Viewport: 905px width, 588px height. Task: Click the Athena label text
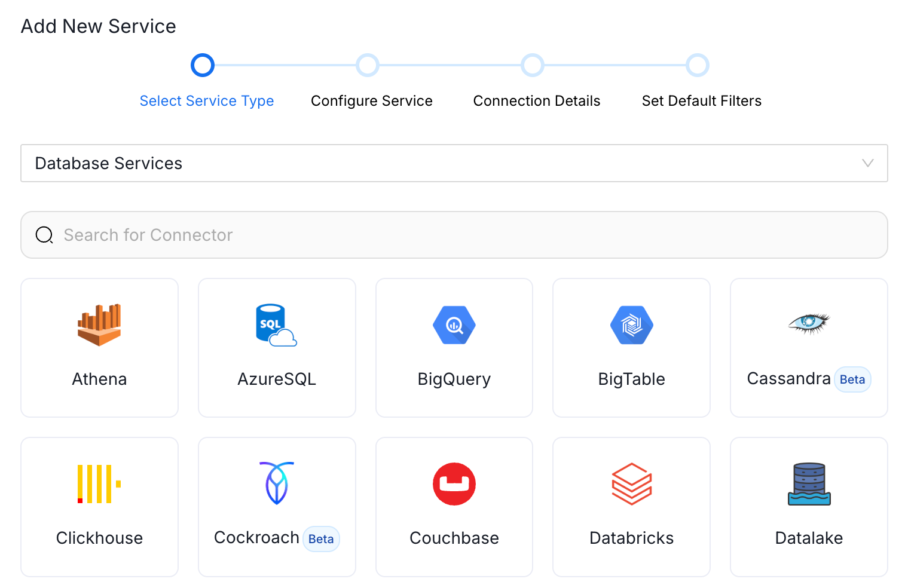pyautogui.click(x=99, y=379)
